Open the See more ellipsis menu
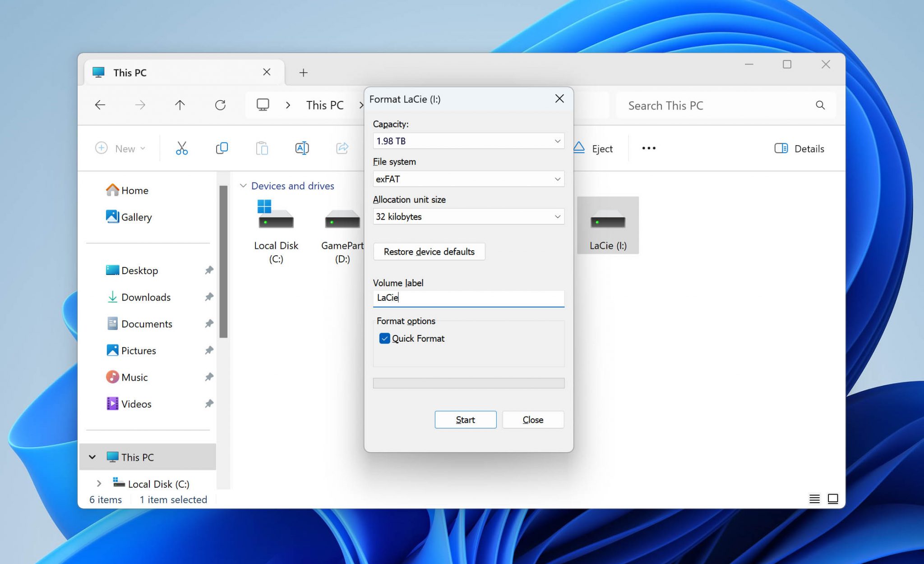Image resolution: width=924 pixels, height=564 pixels. click(648, 148)
